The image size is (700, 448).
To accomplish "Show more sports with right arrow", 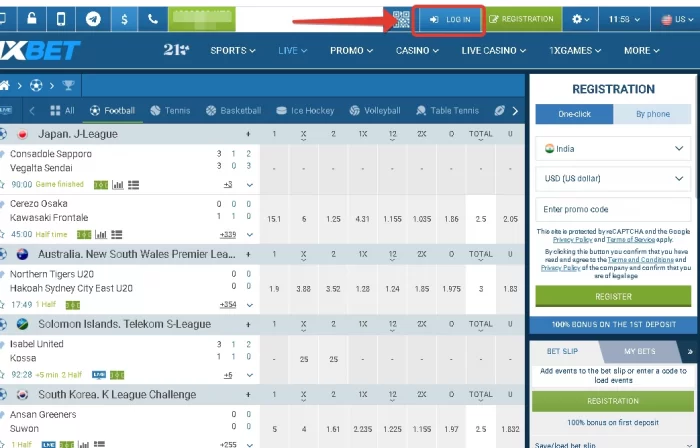I will [x=515, y=111].
